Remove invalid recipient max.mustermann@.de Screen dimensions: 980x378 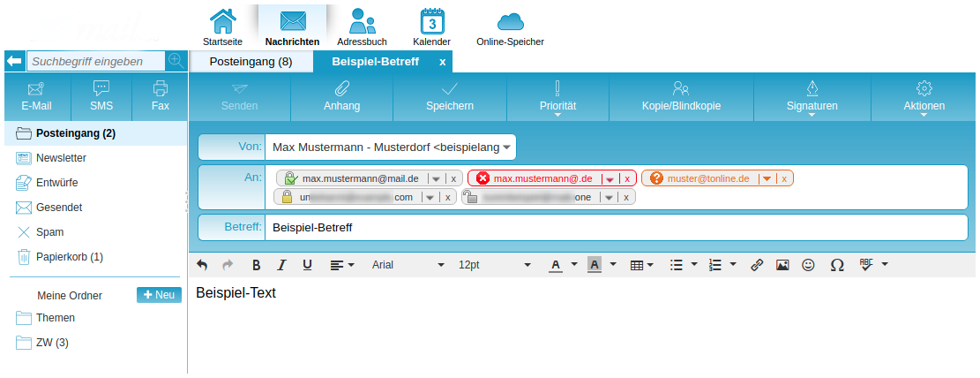click(628, 178)
